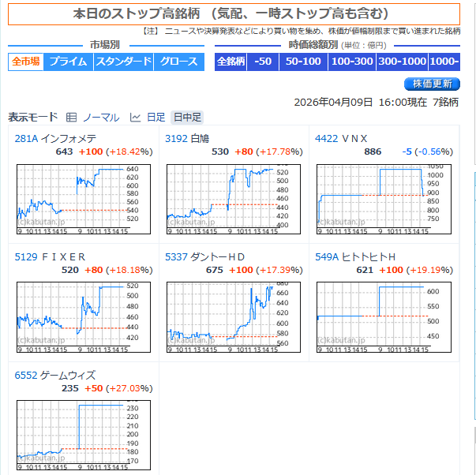Switch to the スタンダード market tab
The width and height of the screenshot is (476, 475).
(x=122, y=62)
